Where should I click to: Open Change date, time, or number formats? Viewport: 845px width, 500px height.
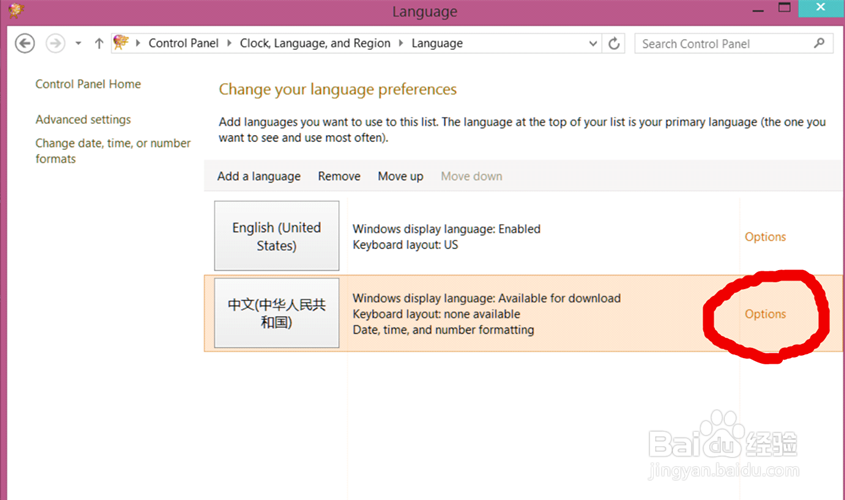point(113,151)
